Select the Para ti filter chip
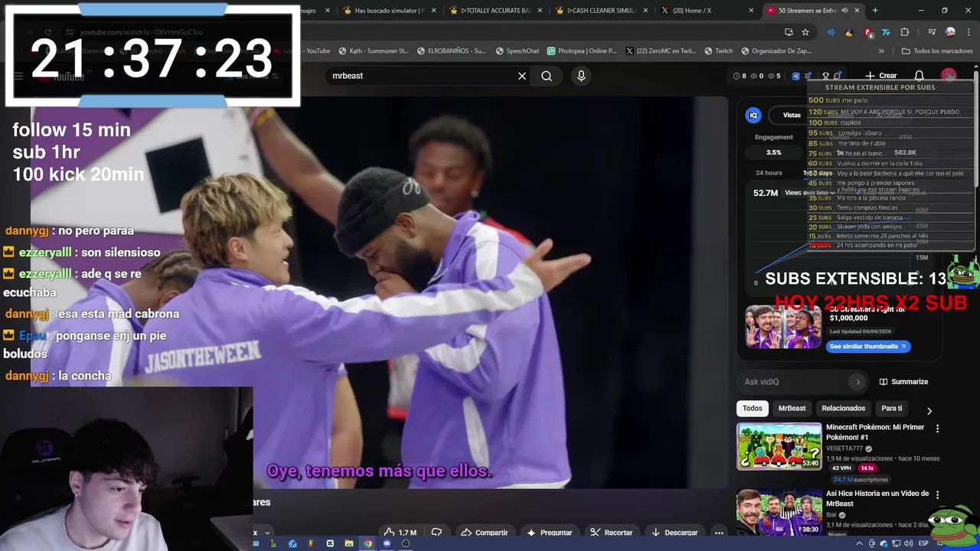This screenshot has width=980, height=551. 892,409
